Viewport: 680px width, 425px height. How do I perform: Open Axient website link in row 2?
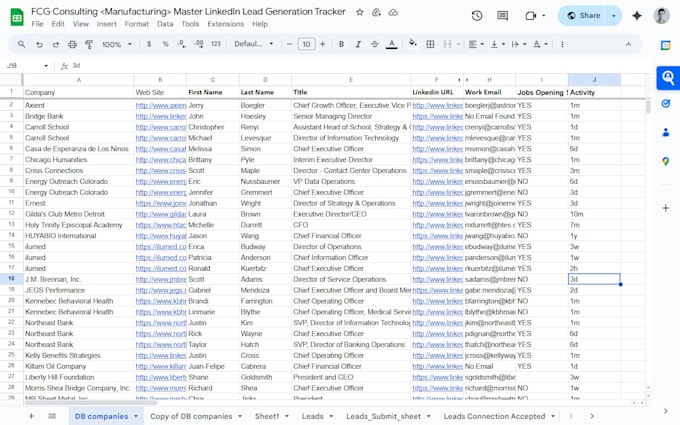pyautogui.click(x=160, y=105)
